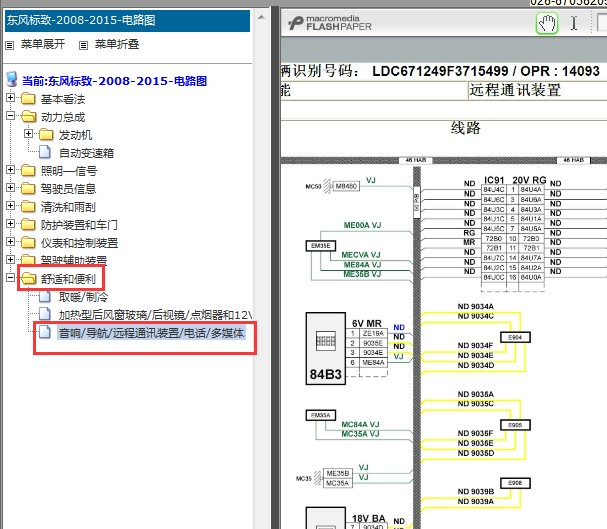Click the left panel scrollbar up arrow
Viewport: 607px width, 529px height.
(x=261, y=17)
